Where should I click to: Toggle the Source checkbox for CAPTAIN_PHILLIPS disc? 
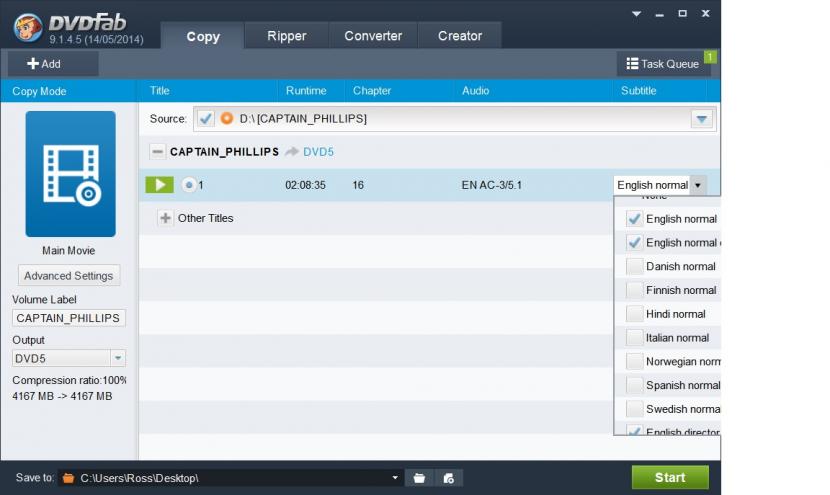pos(205,119)
